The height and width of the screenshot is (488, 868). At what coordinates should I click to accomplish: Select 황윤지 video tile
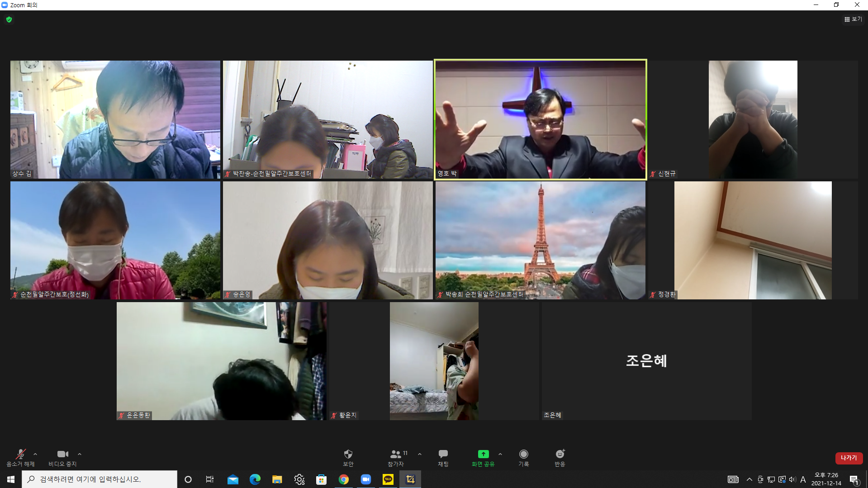(434, 361)
